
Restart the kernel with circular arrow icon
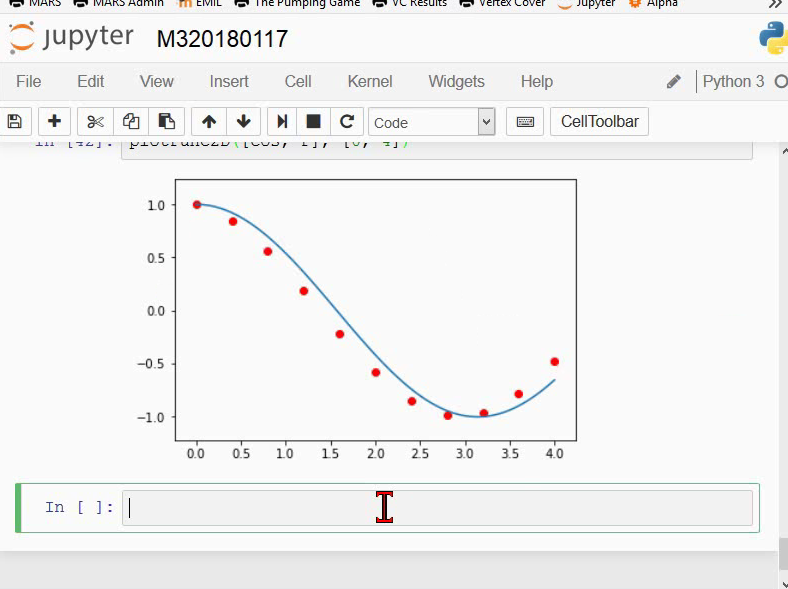pyautogui.click(x=347, y=122)
